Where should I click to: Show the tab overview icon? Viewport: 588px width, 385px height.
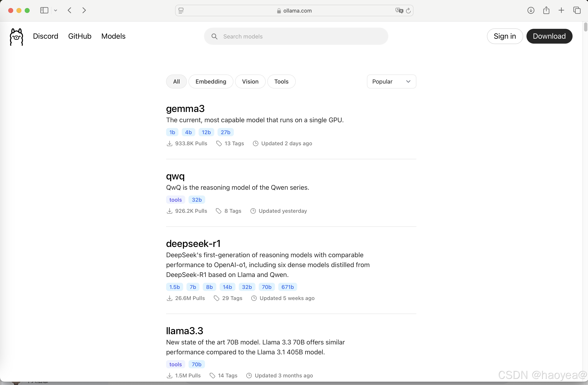(x=577, y=10)
